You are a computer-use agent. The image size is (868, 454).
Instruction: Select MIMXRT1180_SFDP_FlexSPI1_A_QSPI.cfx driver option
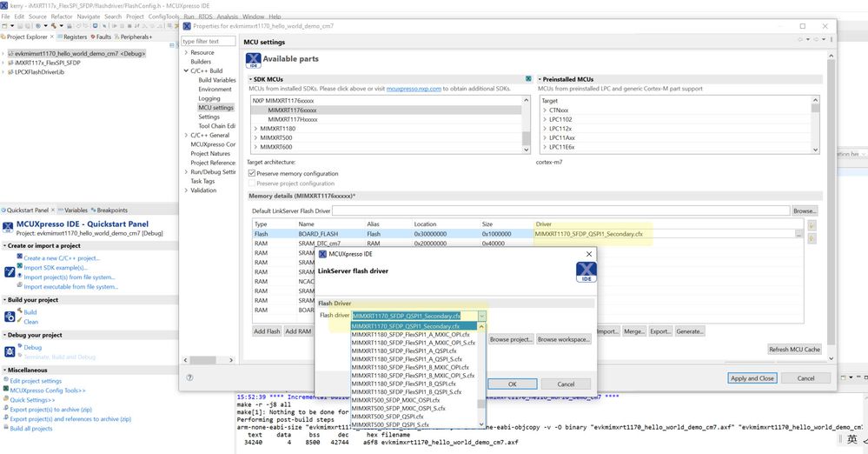pos(404,351)
